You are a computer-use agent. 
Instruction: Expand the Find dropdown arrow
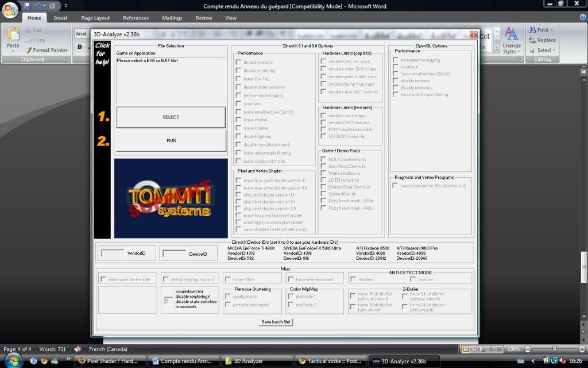(551, 30)
